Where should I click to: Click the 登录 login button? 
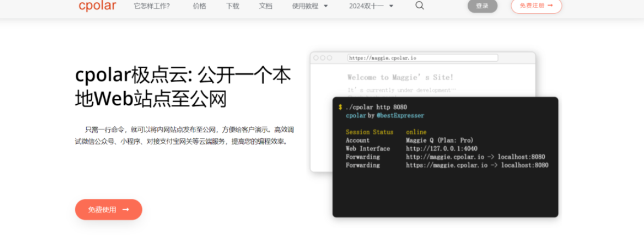482,6
